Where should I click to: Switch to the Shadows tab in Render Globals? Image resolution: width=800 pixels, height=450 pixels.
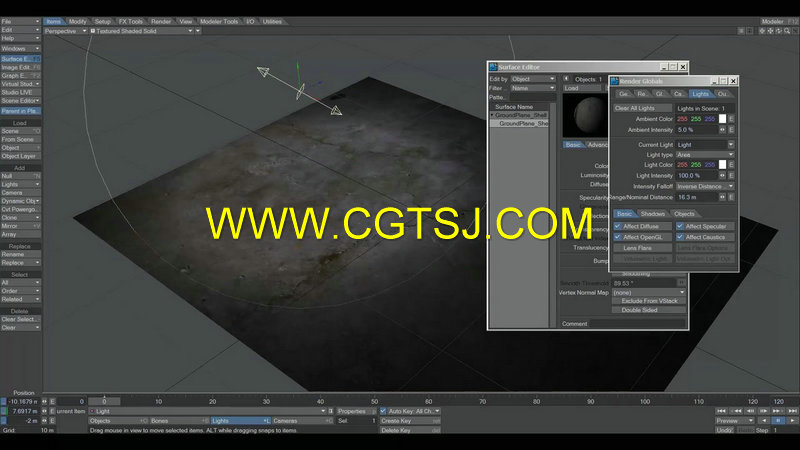[x=653, y=214]
